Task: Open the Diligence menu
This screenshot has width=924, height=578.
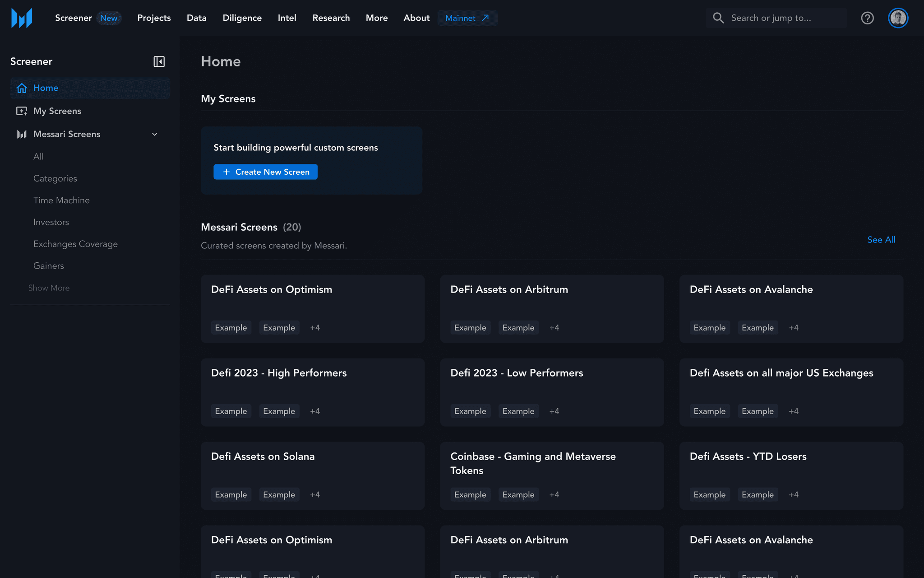Action: pos(242,18)
